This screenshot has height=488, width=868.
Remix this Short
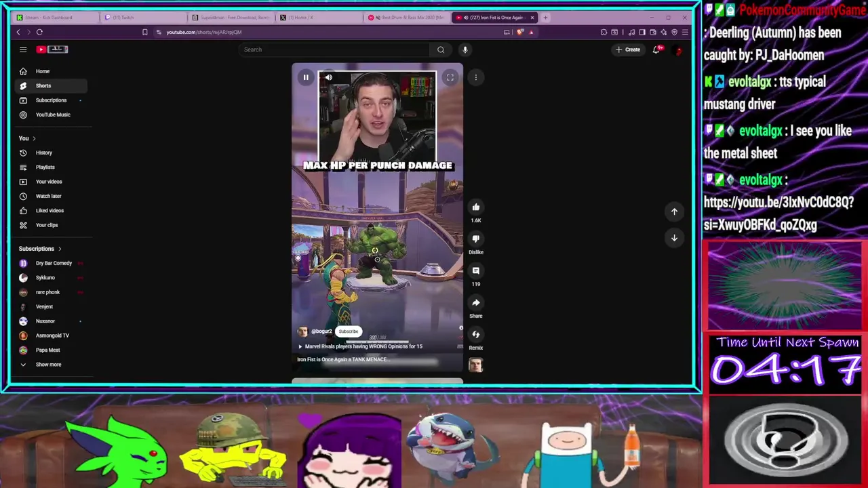pyautogui.click(x=476, y=334)
